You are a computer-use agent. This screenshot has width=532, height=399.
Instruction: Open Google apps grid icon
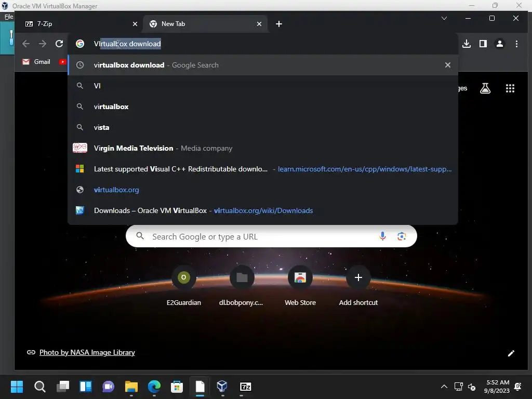point(510,88)
